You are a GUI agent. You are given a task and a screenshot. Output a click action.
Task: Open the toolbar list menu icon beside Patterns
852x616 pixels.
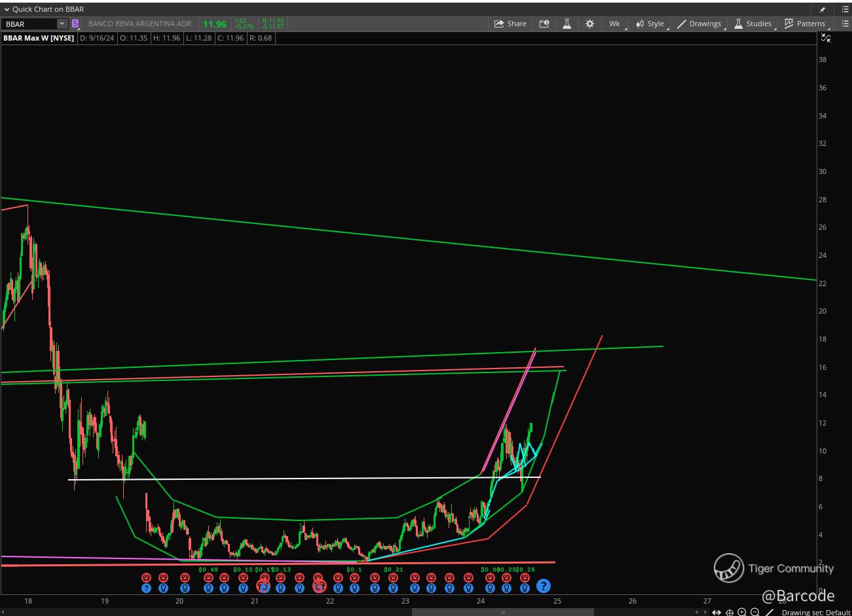(x=844, y=24)
